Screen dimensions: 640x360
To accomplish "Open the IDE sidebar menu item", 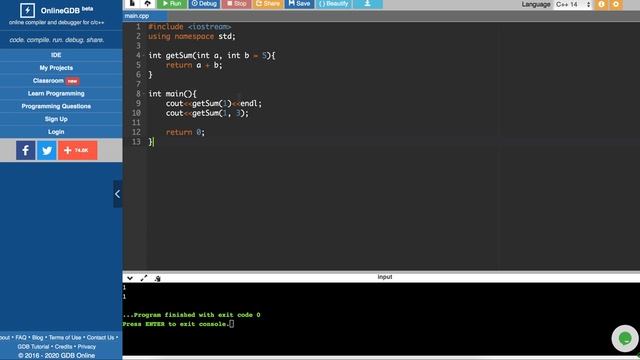I will [56, 55].
